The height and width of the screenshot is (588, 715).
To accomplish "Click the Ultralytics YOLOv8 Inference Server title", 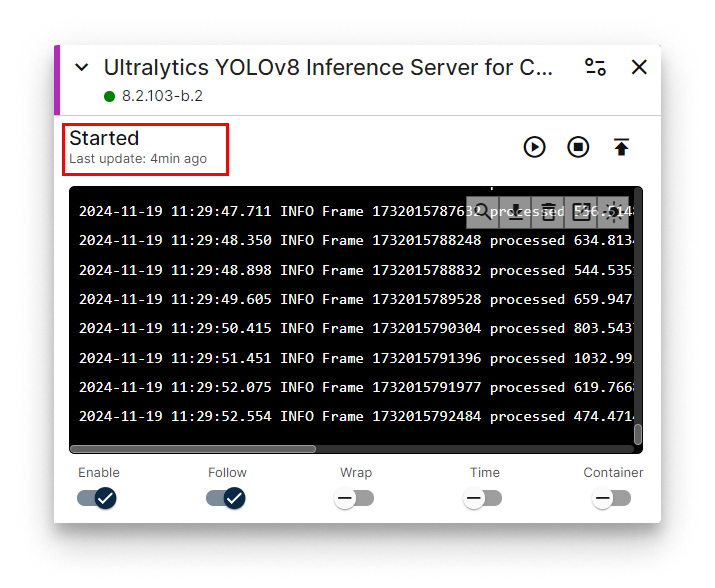I will coord(328,68).
